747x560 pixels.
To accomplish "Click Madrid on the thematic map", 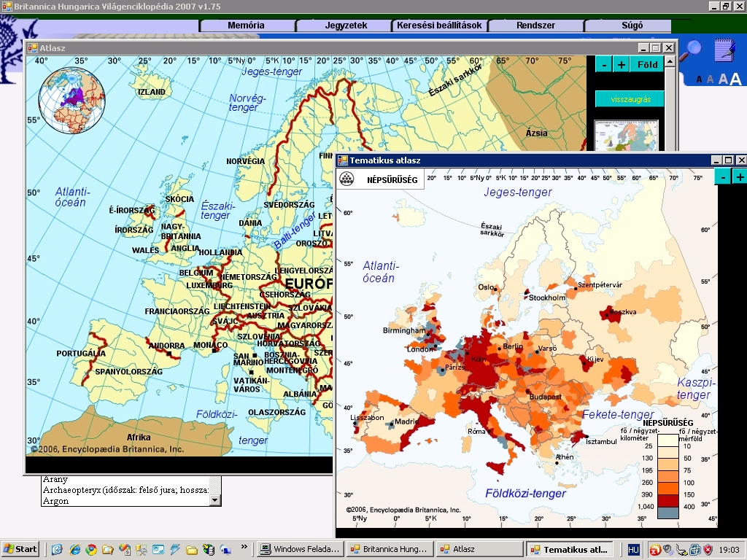I will (x=406, y=421).
